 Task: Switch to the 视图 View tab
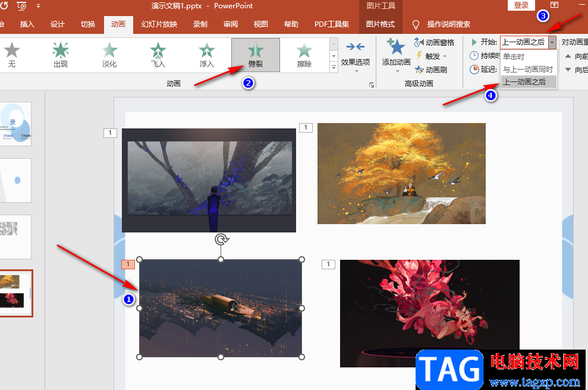pyautogui.click(x=260, y=24)
